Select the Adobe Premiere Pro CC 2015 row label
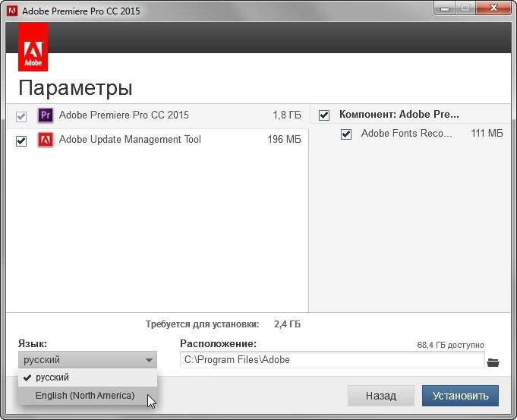This screenshot has height=420, width=517. click(124, 115)
